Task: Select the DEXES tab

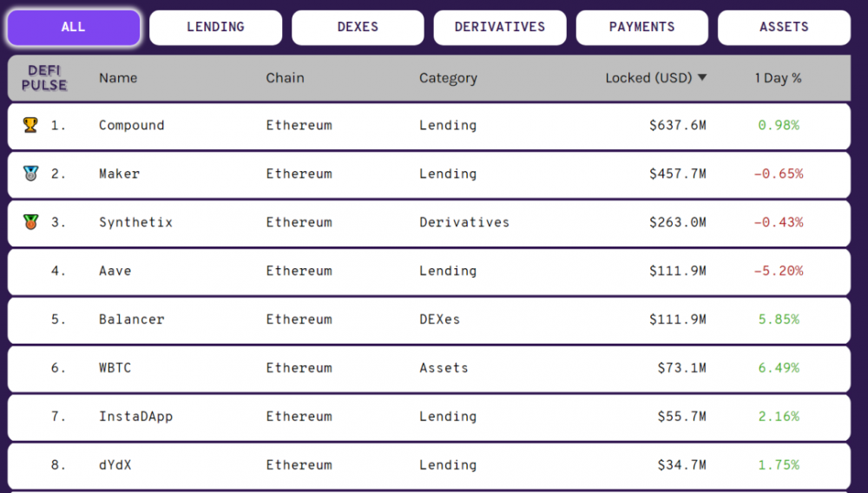Action: pos(358,27)
